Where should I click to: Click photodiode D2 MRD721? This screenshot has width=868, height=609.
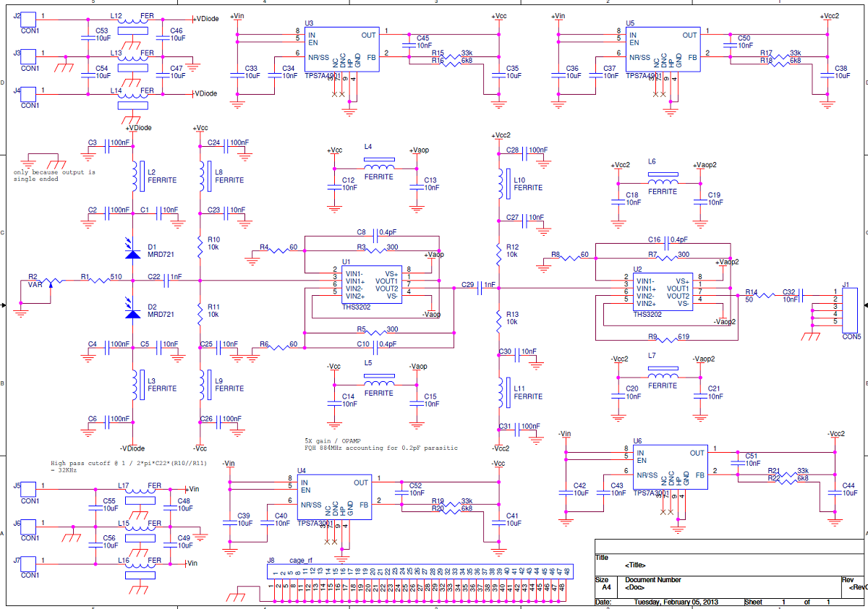tap(132, 314)
